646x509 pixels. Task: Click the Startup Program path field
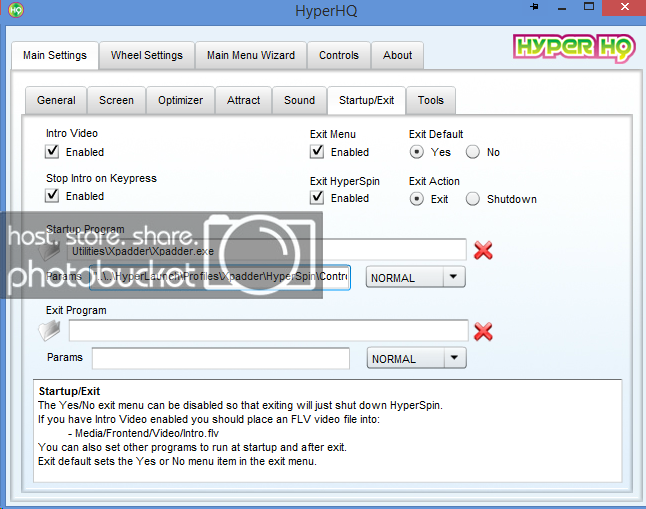tap(267, 250)
